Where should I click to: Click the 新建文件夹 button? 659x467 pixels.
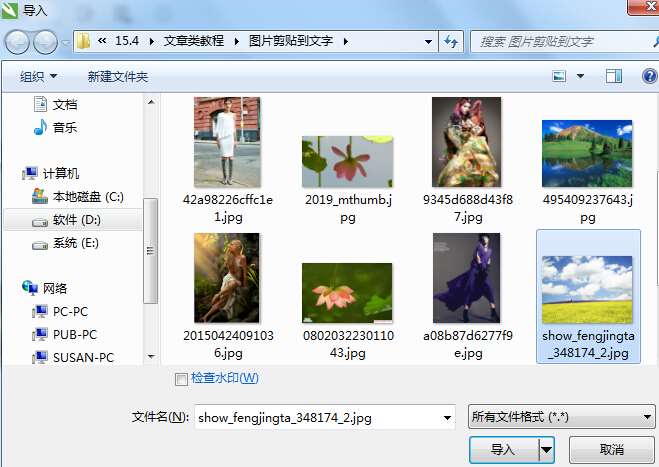point(118,77)
